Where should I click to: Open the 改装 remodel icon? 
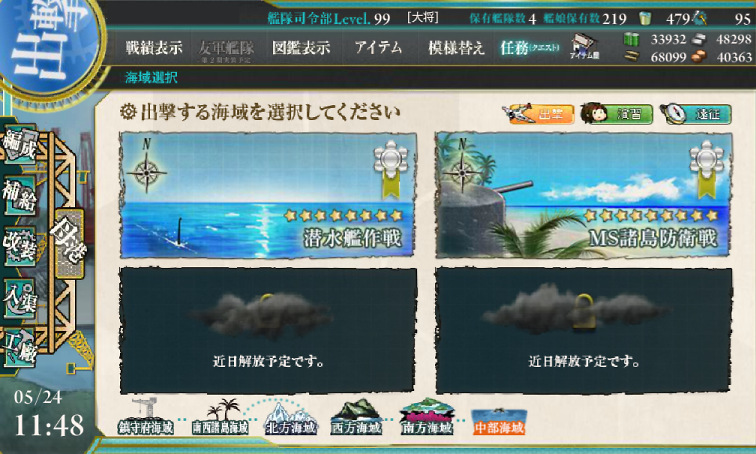click(19, 246)
